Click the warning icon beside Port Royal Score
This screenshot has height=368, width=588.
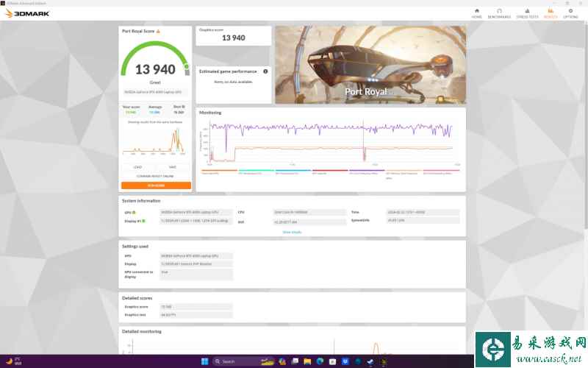158,31
